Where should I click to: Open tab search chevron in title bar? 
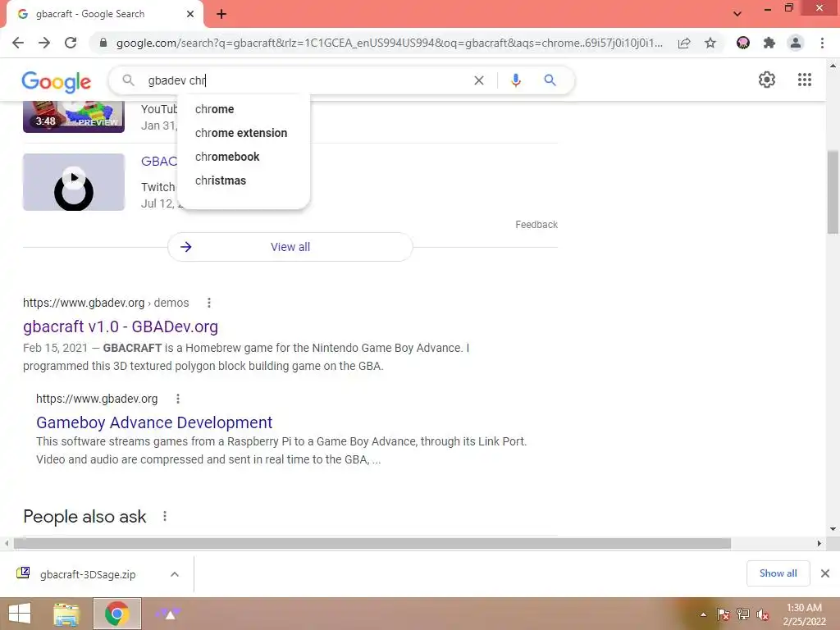pyautogui.click(x=737, y=14)
